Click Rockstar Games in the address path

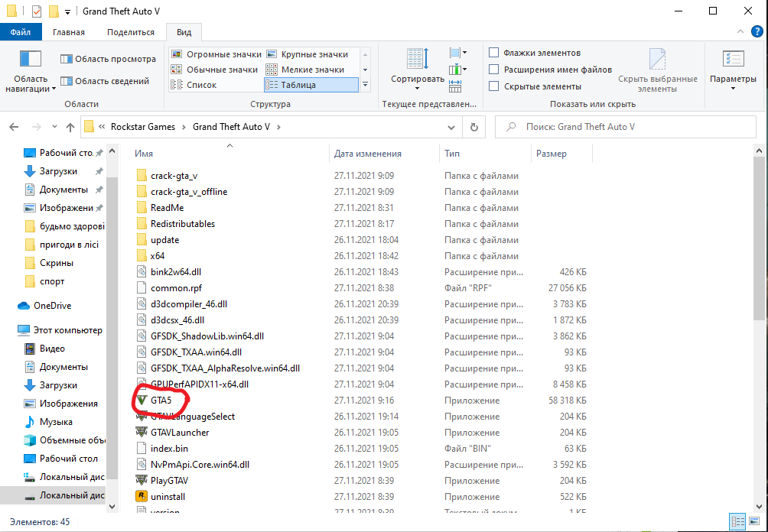(x=142, y=127)
